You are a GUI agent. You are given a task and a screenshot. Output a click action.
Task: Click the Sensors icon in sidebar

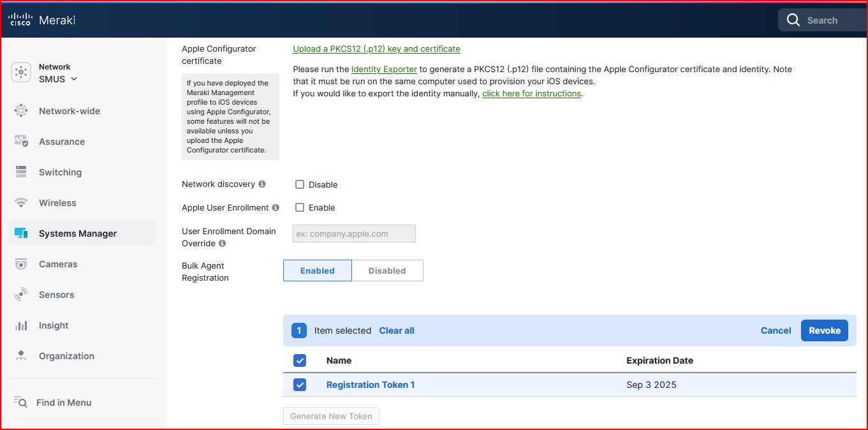pos(21,295)
